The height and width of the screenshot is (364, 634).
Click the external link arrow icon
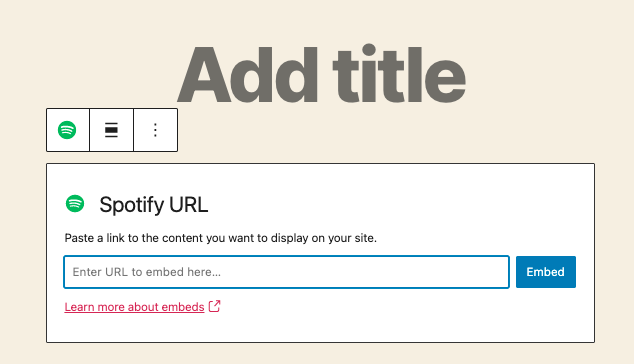[214, 306]
